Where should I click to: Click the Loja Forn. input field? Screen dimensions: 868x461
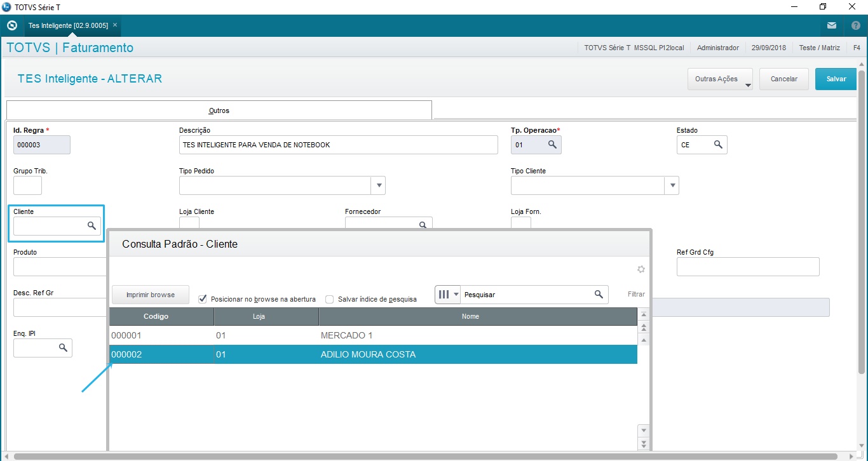(521, 224)
